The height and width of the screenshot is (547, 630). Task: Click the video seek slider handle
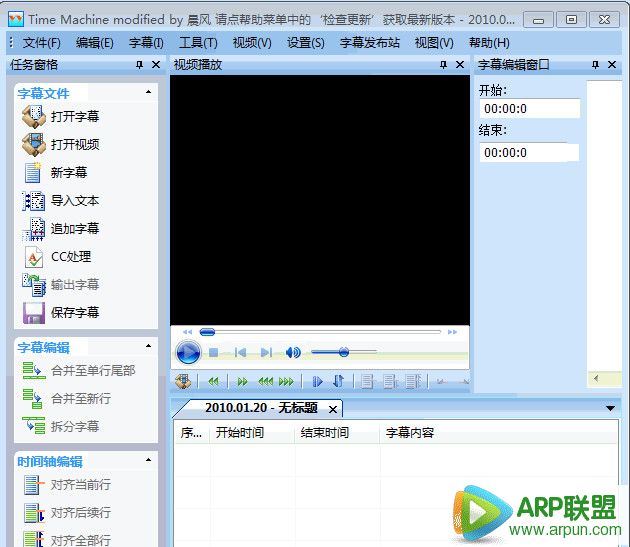[207, 332]
